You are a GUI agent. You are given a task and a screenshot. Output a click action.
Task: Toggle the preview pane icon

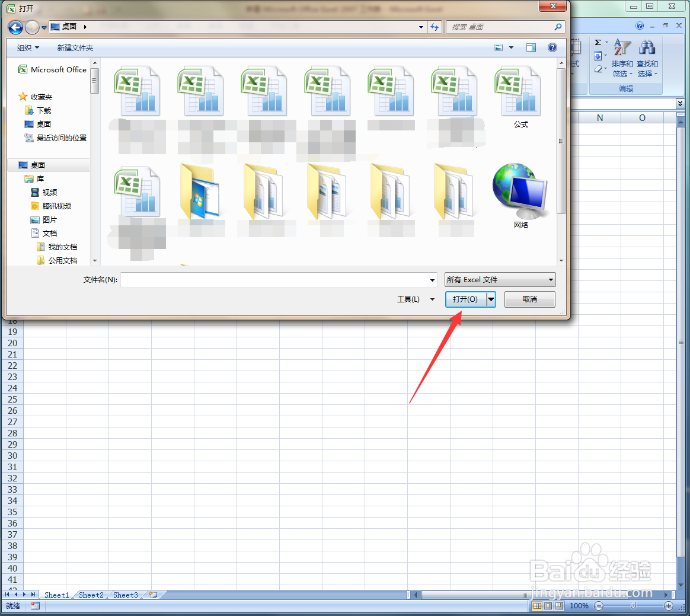coord(531,47)
